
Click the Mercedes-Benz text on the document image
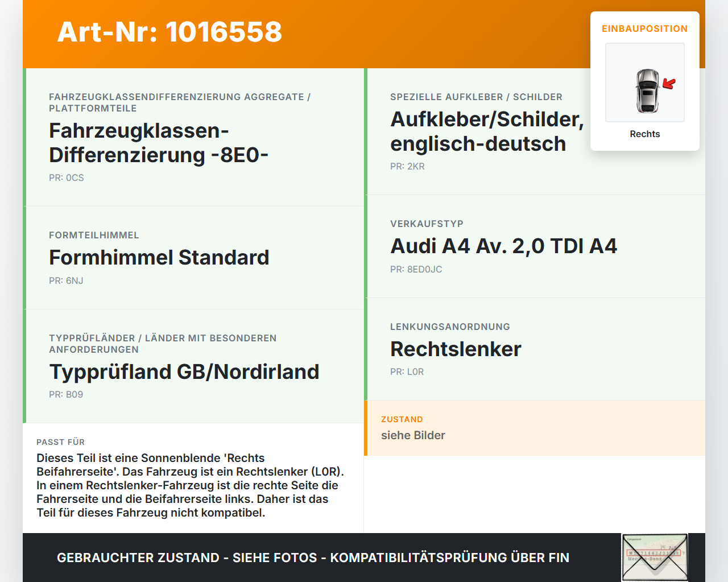(645, 559)
